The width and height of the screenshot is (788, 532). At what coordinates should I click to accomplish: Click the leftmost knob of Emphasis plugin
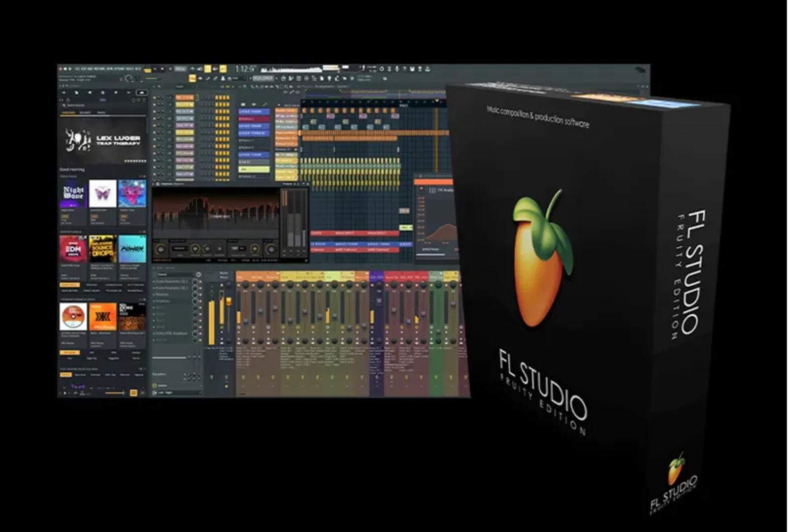coord(160,249)
